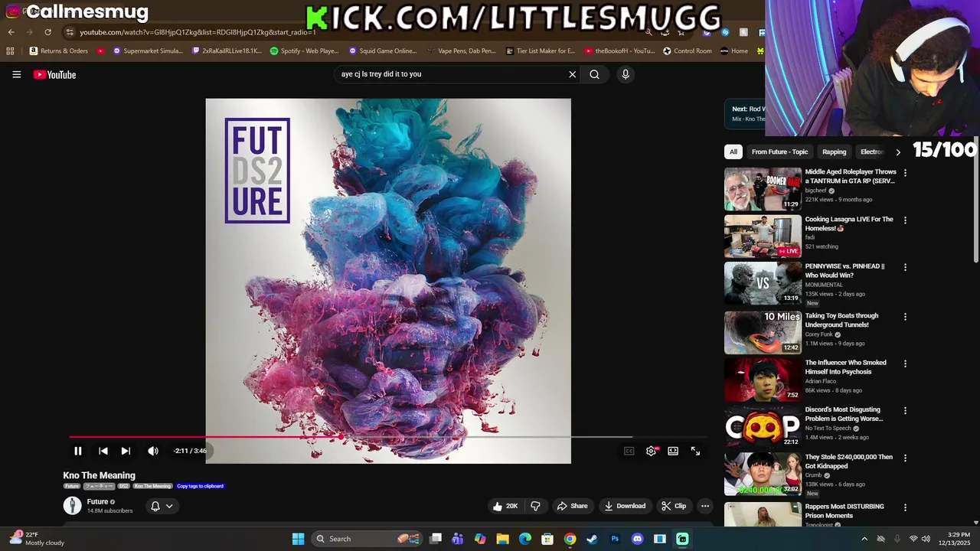The height and width of the screenshot is (551, 980).
Task: Show more filter chips with right arrow
Action: point(898,152)
